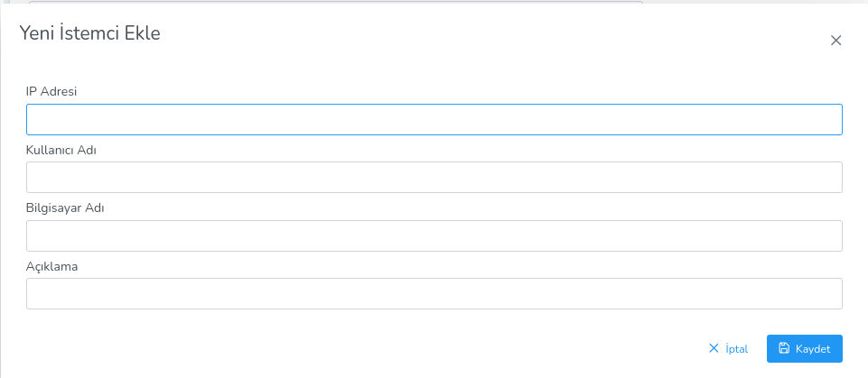Screen dimensions: 868x378
Task: Click the Yeni İstemci Ekle title
Action: [x=90, y=34]
